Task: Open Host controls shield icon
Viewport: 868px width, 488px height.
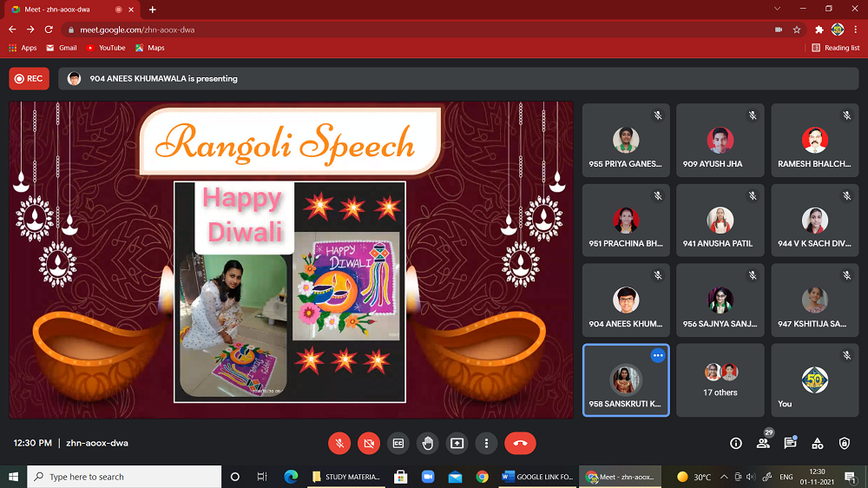Action: pyautogui.click(x=845, y=443)
